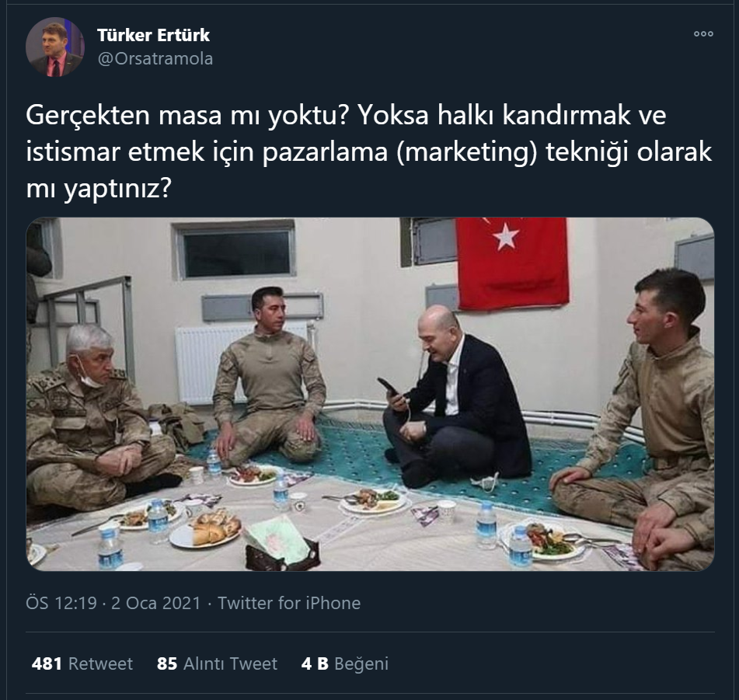Show the 85 Alıntı Tweet list
The width and height of the screenshot is (739, 700).
pos(217,663)
